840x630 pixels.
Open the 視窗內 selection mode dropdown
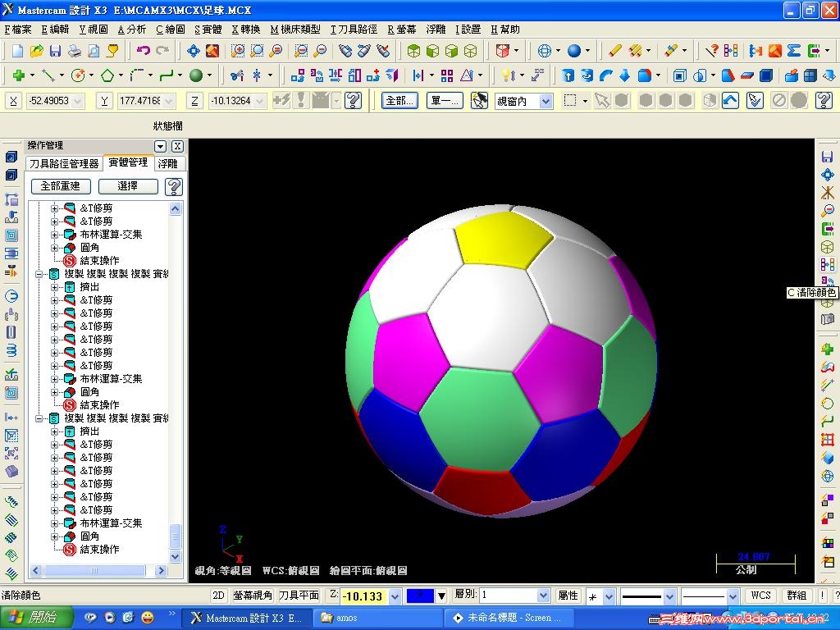pyautogui.click(x=546, y=101)
